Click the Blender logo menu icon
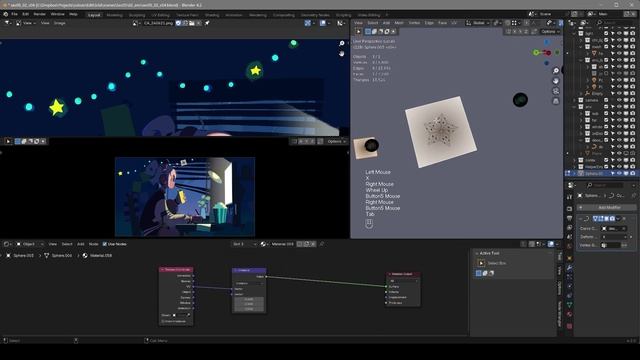640x360 pixels. pos(6,14)
